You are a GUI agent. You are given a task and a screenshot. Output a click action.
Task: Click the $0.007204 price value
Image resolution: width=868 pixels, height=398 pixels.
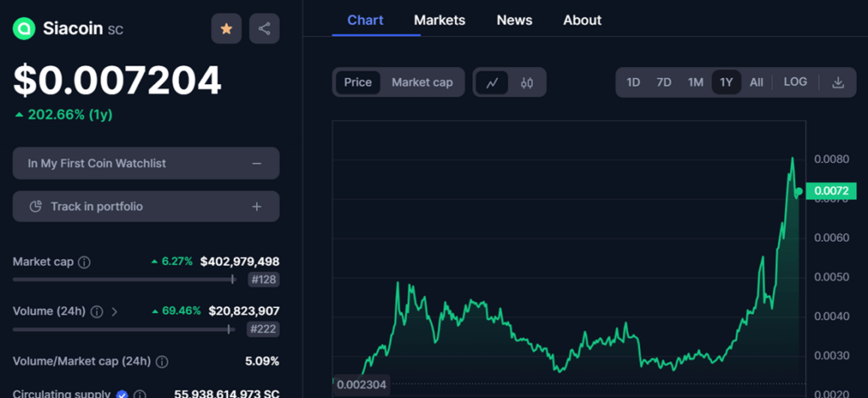[x=117, y=81]
